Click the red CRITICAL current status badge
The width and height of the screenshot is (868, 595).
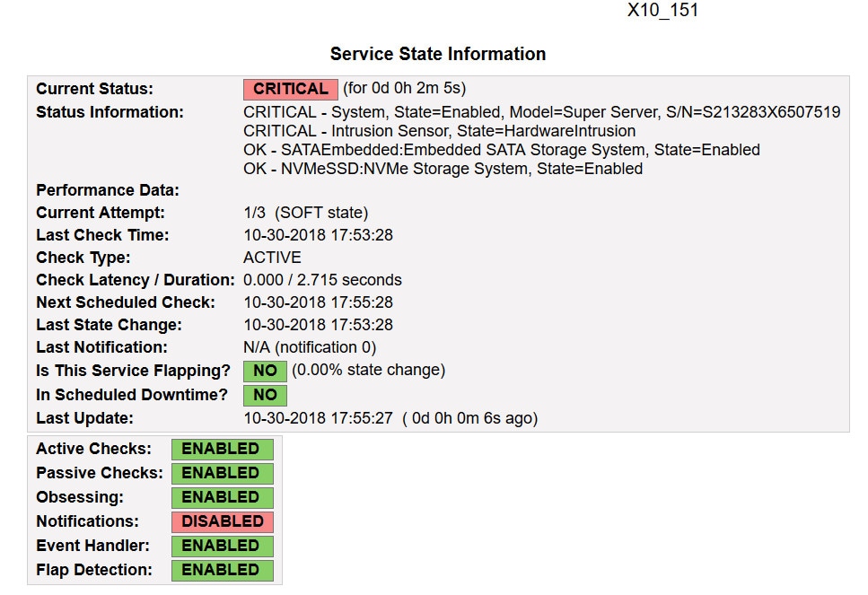tap(291, 89)
